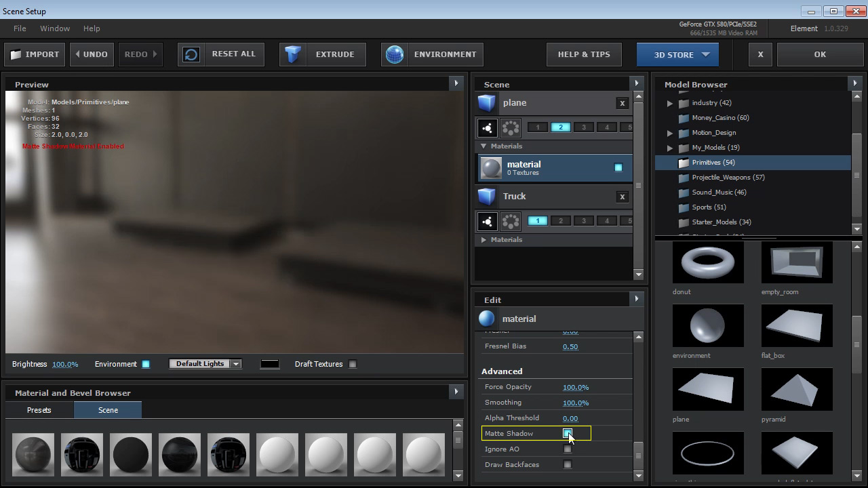
Task: Expand the Truck Materials section
Action: point(484,240)
